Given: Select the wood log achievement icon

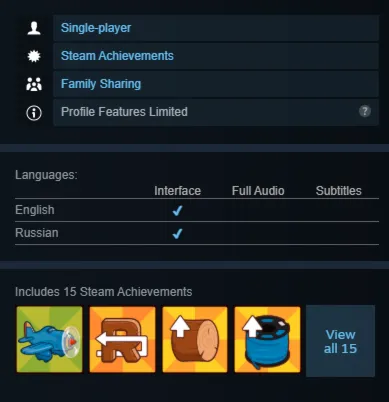Looking at the screenshot, I should [195, 339].
